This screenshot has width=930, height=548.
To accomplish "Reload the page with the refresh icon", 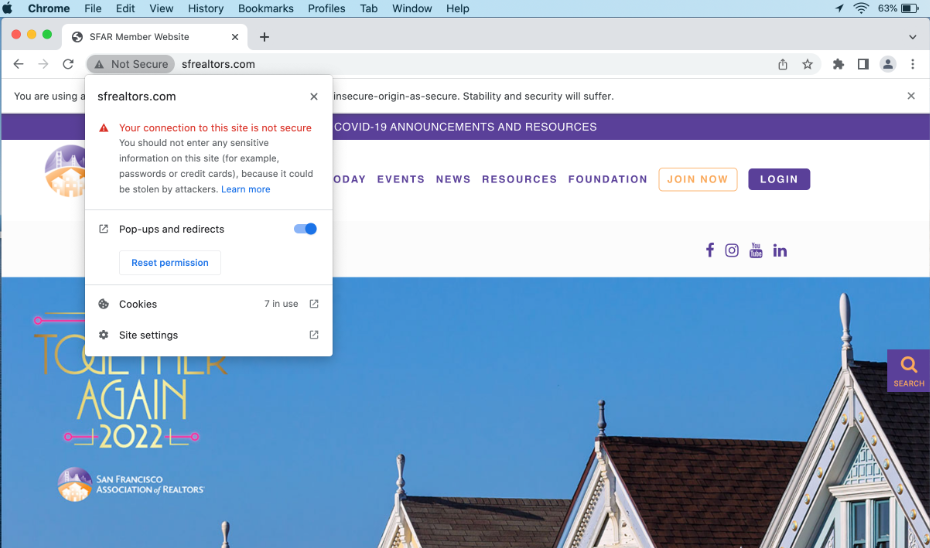I will pyautogui.click(x=68, y=64).
